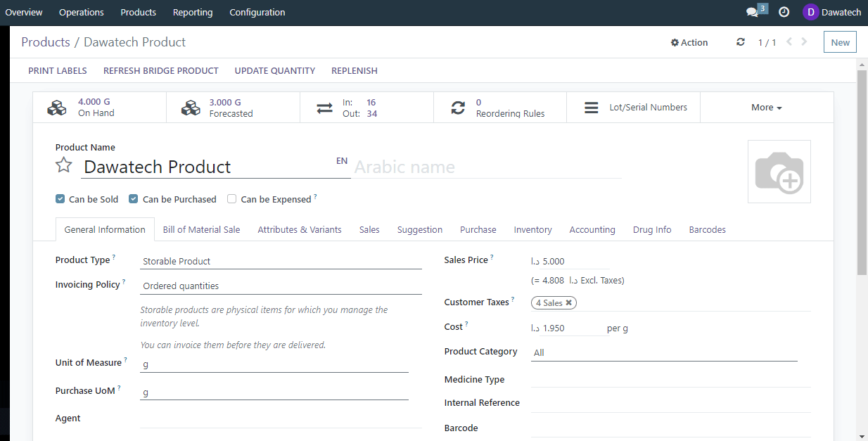The image size is (868, 441).
Task: Click the Internal Reference field
Action: (670, 404)
